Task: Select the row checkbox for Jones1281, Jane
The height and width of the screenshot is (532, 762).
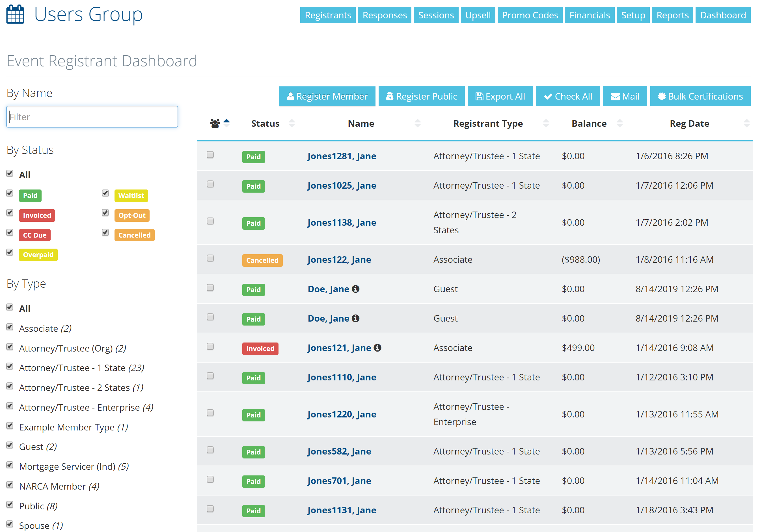Action: point(210,155)
